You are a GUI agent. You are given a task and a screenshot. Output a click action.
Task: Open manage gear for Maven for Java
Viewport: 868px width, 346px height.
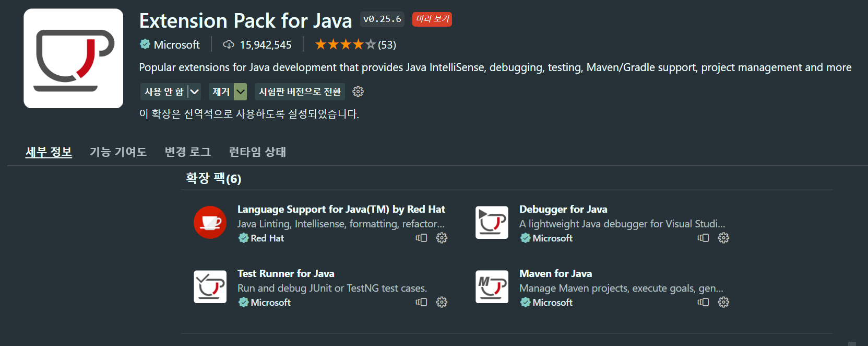tap(723, 302)
